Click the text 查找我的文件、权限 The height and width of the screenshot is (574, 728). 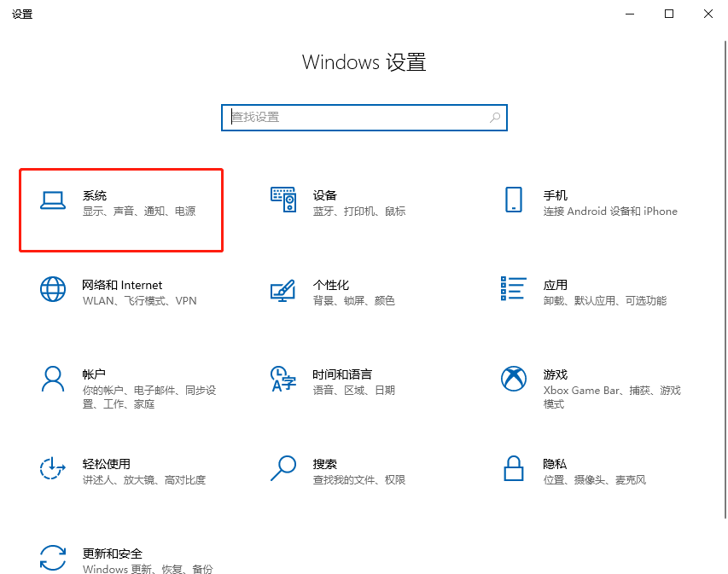[x=359, y=480]
